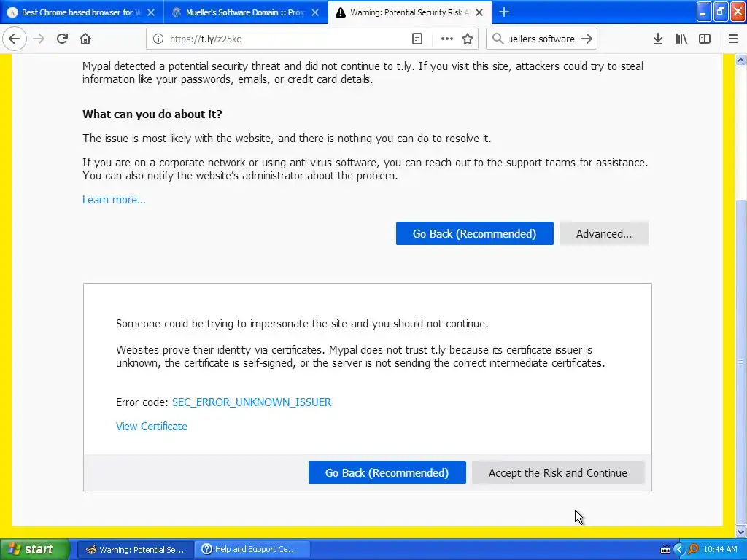Toggle reader view icon
The height and width of the screenshot is (560, 747).
(417, 39)
